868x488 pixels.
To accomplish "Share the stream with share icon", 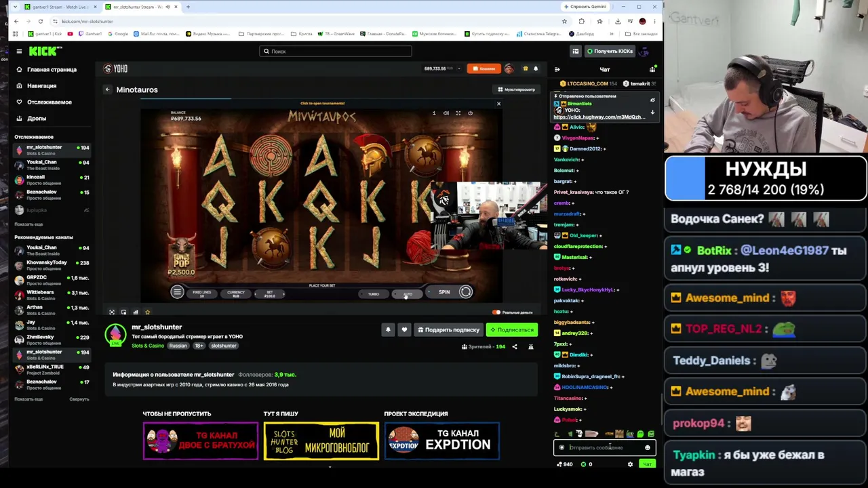I will (514, 347).
